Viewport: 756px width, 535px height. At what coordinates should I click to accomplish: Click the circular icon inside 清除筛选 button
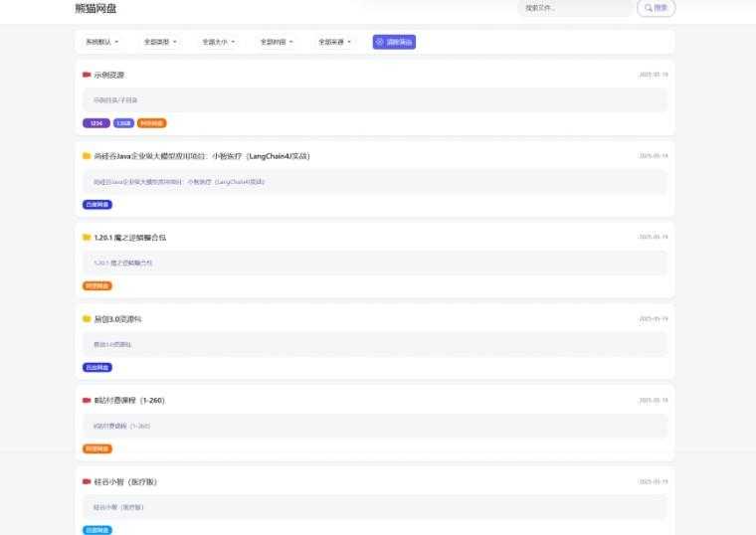pos(380,42)
